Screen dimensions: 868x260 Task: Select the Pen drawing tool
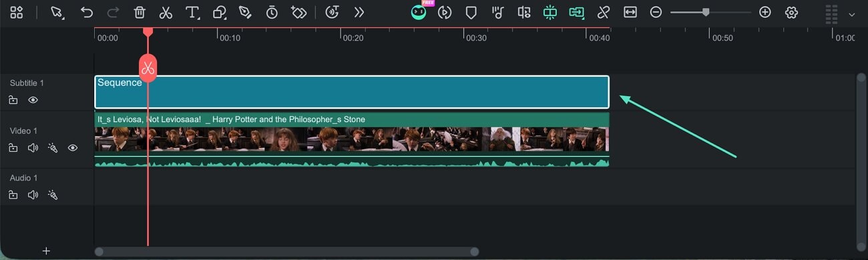(x=246, y=12)
